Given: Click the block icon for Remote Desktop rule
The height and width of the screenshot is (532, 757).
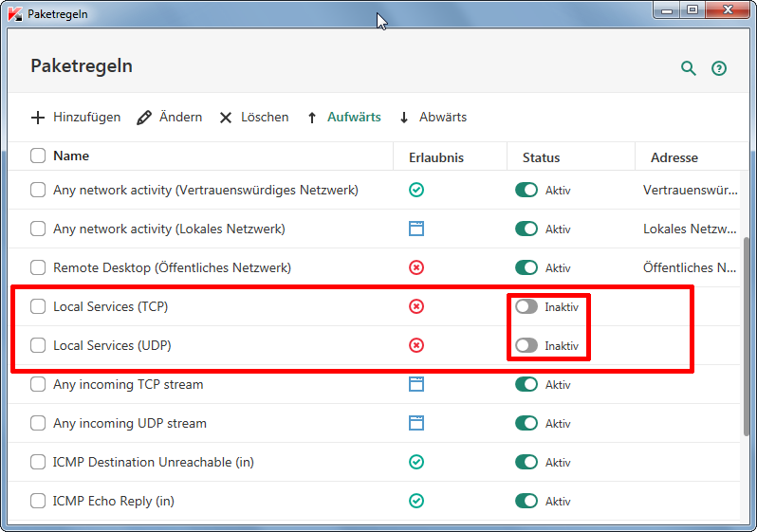Looking at the screenshot, I should point(415,267).
